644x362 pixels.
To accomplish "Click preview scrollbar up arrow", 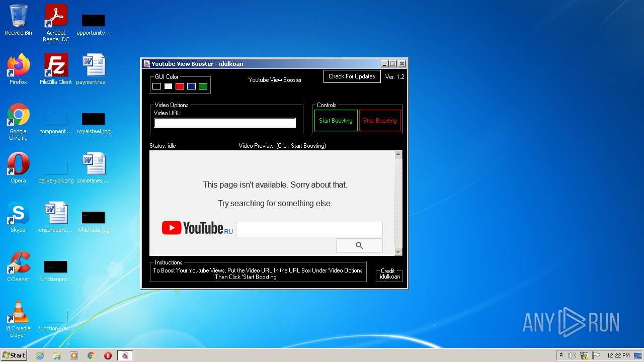I will click(398, 154).
